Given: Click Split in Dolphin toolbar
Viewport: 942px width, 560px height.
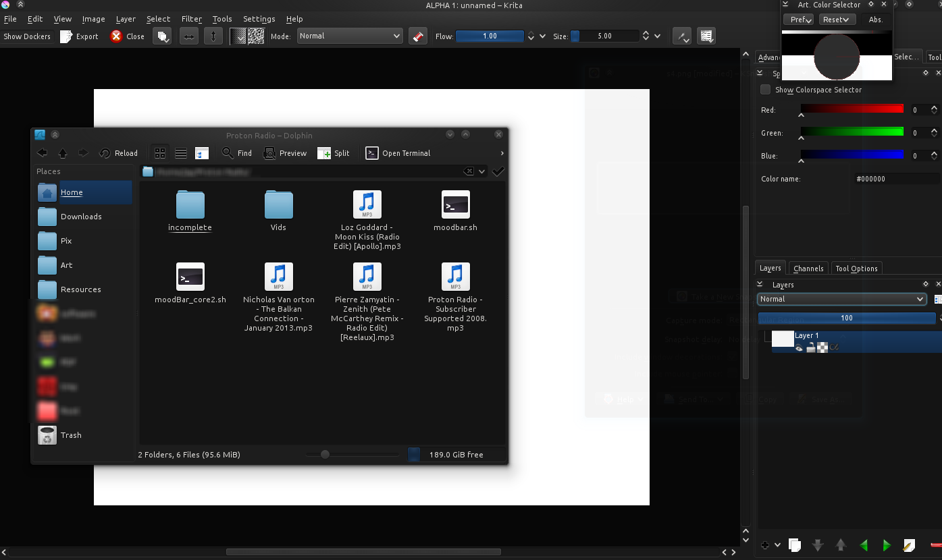Looking at the screenshot, I should point(334,153).
